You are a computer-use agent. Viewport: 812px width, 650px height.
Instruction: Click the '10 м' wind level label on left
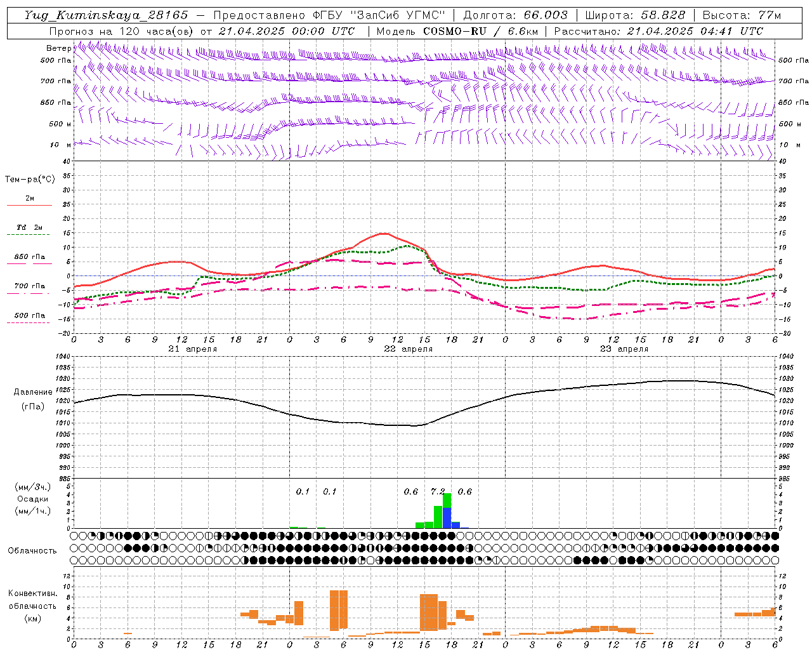pyautogui.click(x=61, y=145)
